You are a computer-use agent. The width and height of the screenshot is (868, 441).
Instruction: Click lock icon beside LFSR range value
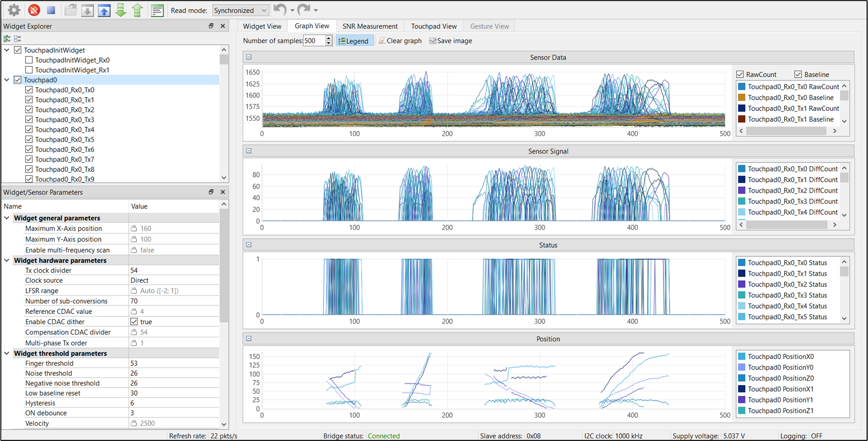pyautogui.click(x=134, y=290)
